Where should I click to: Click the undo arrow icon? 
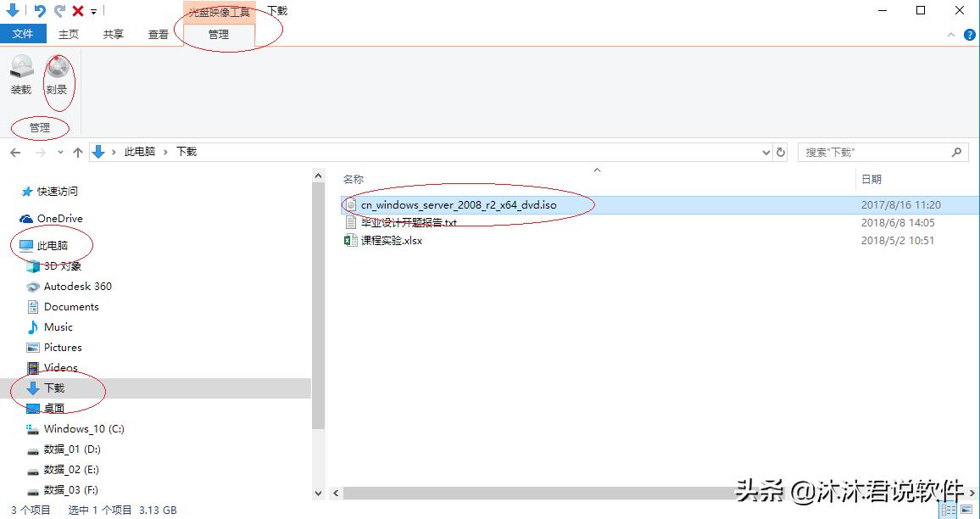point(39,10)
